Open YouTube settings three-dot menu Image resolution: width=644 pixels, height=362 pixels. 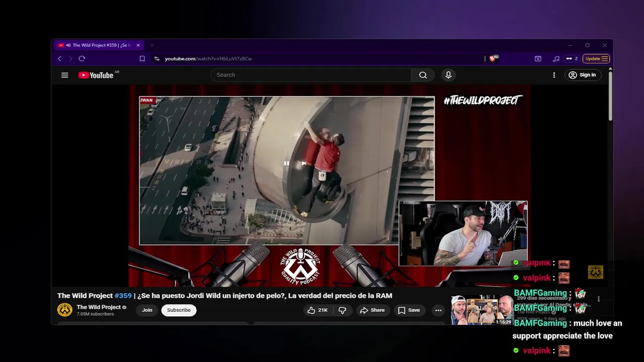click(x=554, y=75)
